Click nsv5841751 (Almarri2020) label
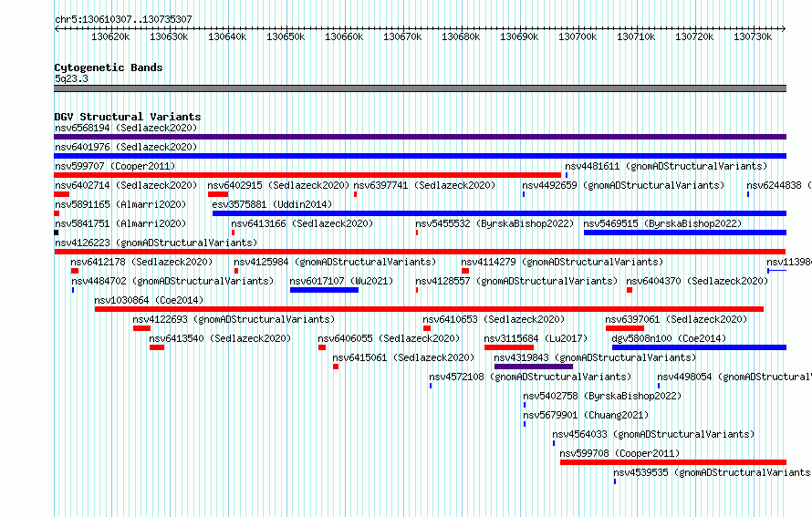Viewport: 812px width, 517px height. [x=120, y=223]
